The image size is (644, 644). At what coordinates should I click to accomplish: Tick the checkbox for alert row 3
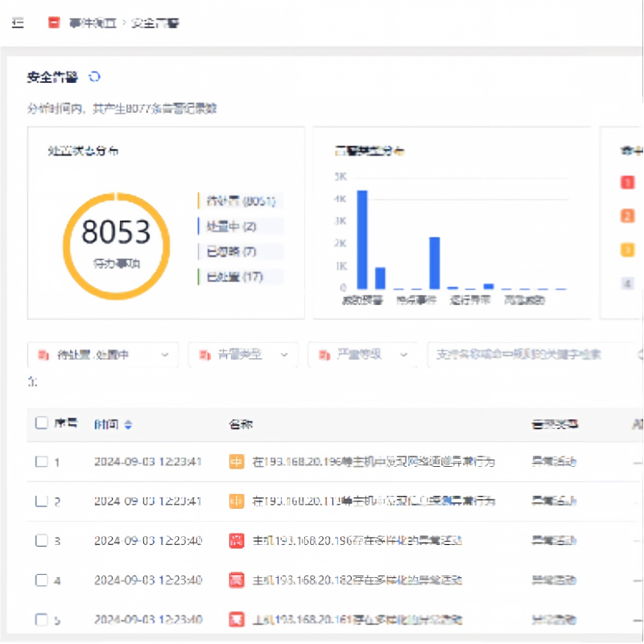(42, 540)
